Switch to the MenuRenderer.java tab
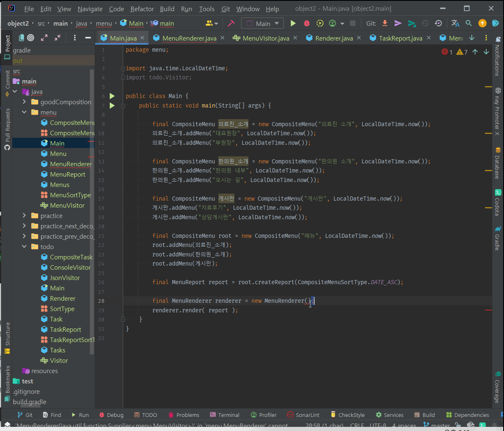Screen dimensions: 504x431 point(189,38)
